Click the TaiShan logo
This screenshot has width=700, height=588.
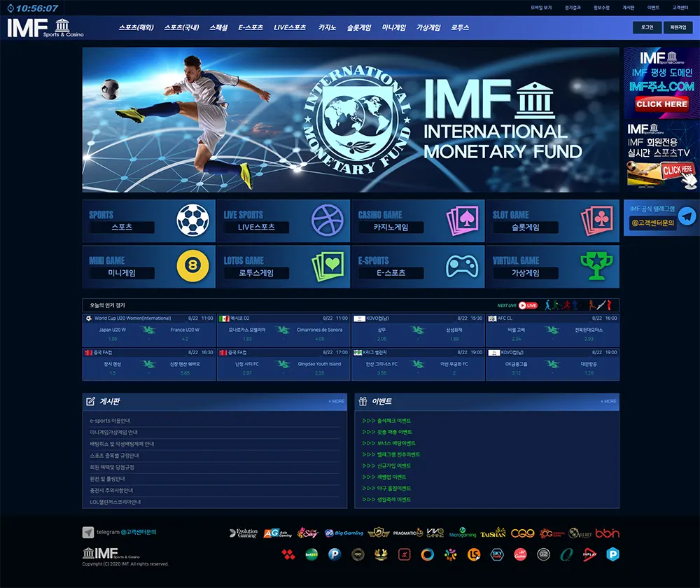tap(493, 533)
